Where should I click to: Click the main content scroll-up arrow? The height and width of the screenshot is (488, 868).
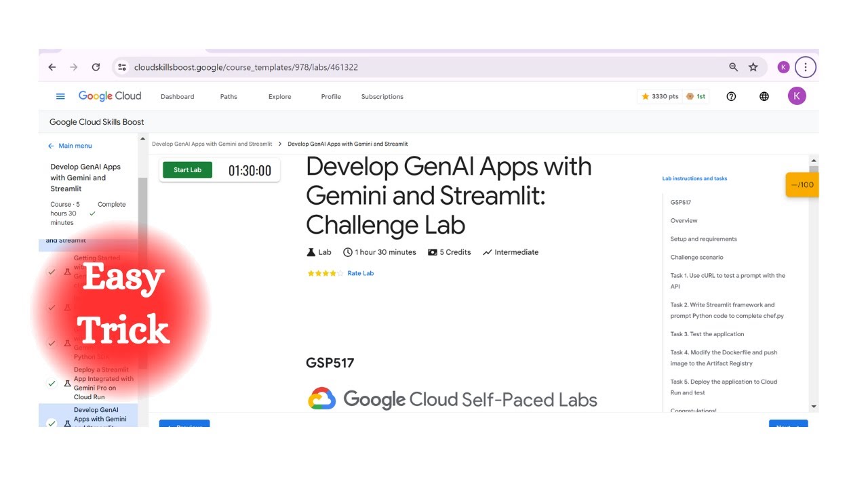pos(814,160)
